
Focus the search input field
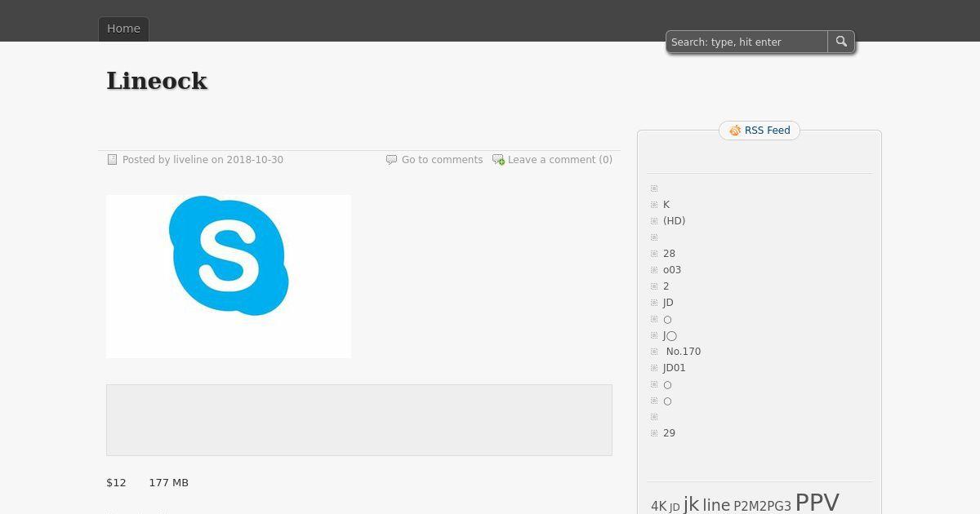(x=747, y=42)
